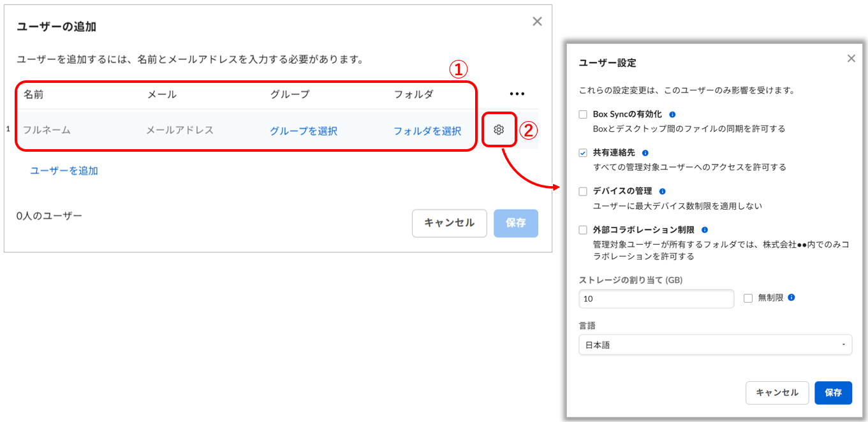Click the ユーザーを追加 link
The image size is (868, 422).
(64, 171)
